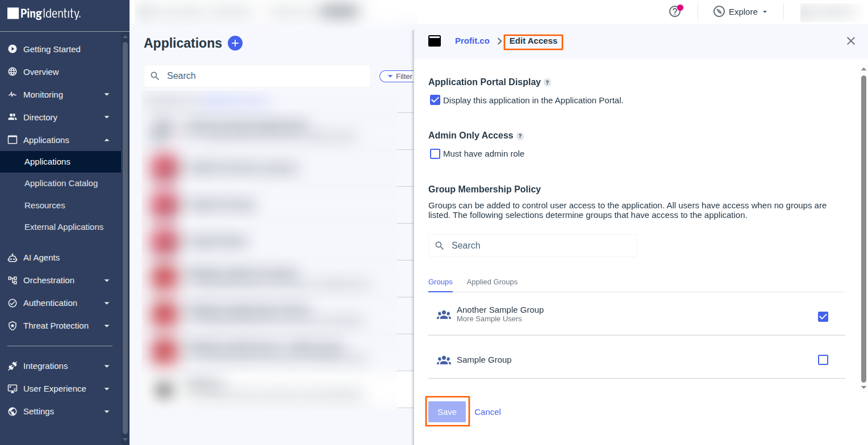Add application with blue plus icon
Image resolution: width=868 pixels, height=445 pixels.
coord(235,43)
